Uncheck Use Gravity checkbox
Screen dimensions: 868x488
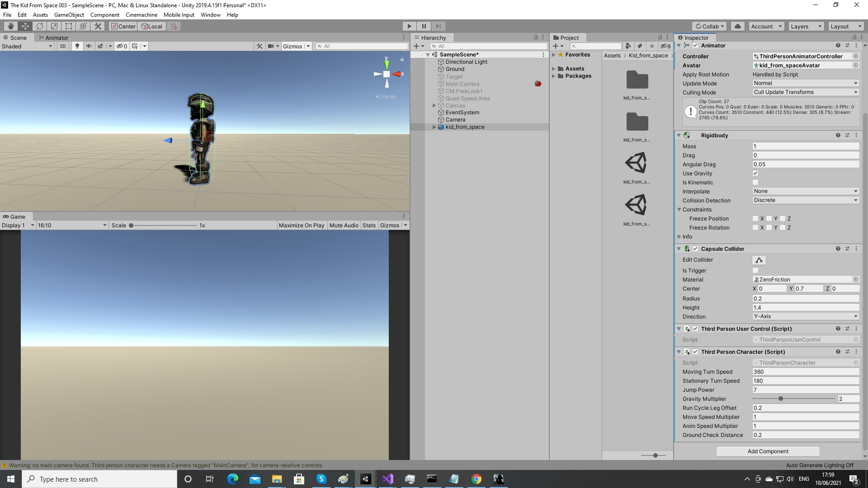(755, 173)
